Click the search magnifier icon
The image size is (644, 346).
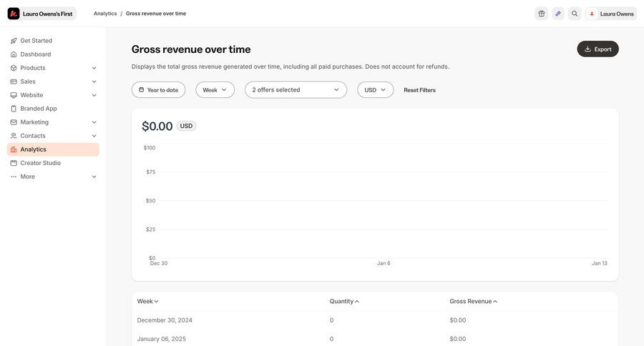click(x=575, y=14)
